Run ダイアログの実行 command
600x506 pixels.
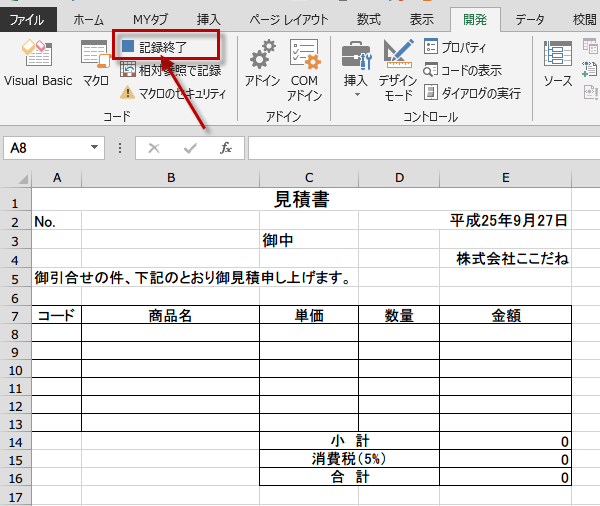(x=472, y=93)
